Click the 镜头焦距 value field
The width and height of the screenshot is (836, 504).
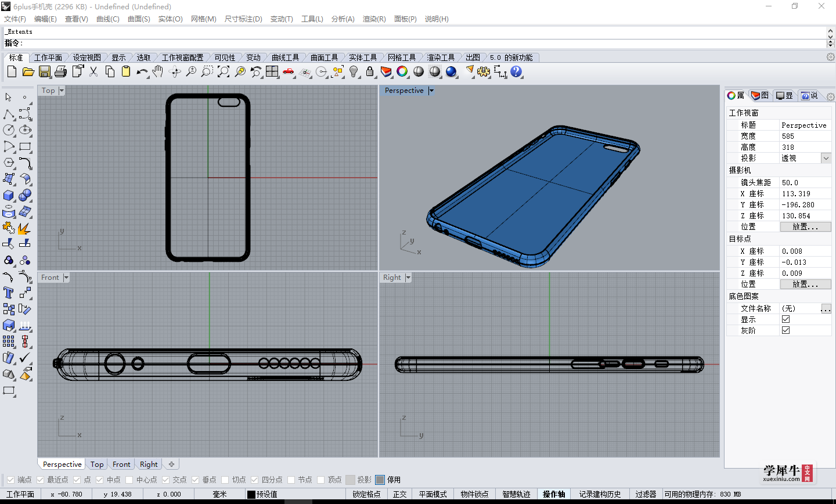(805, 182)
